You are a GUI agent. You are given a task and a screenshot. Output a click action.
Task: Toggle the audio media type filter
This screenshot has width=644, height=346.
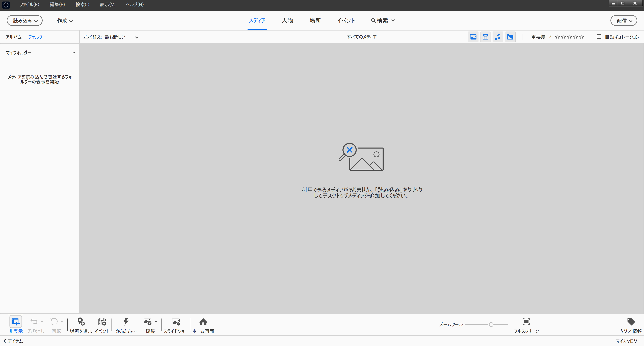[x=498, y=37]
